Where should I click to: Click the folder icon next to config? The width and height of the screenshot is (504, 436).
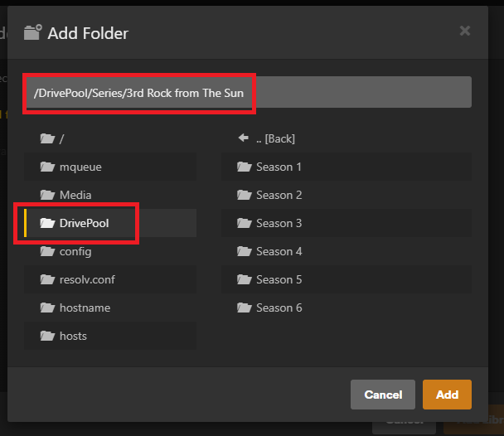coord(47,251)
